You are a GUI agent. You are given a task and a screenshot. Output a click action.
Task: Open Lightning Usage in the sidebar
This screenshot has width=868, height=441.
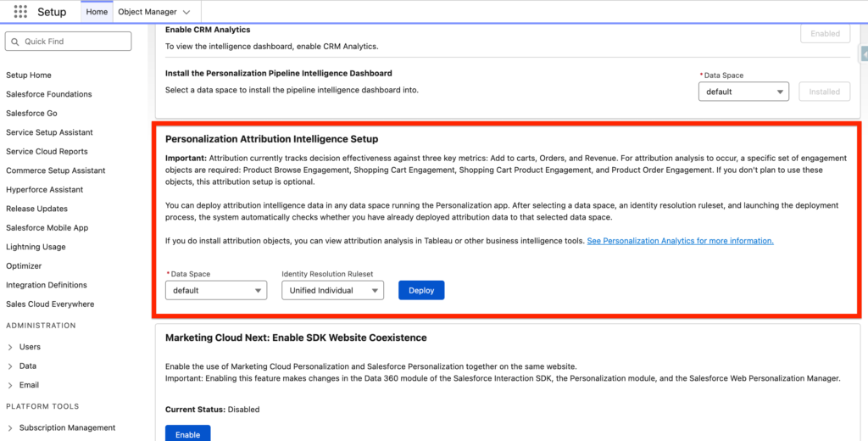pos(36,247)
